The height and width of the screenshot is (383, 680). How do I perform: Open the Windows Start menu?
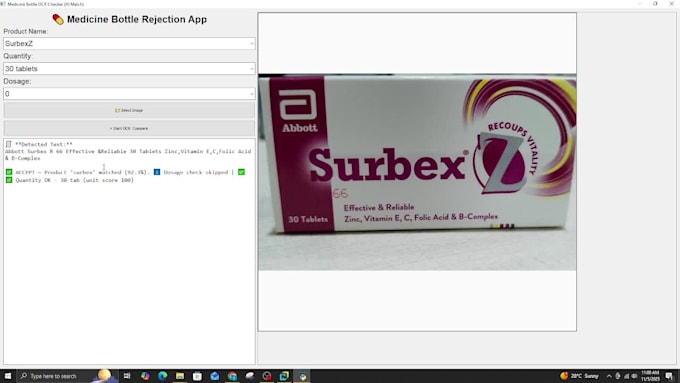pyautogui.click(x=8, y=376)
